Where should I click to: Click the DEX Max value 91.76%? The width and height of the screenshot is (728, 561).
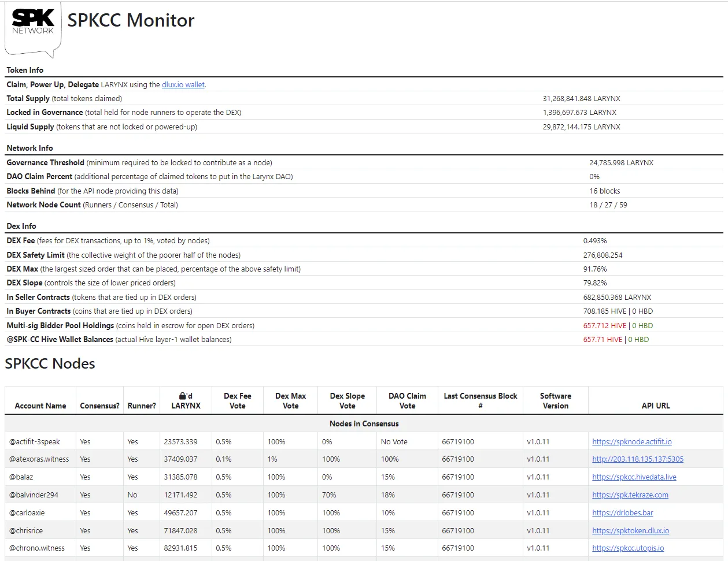pos(595,269)
